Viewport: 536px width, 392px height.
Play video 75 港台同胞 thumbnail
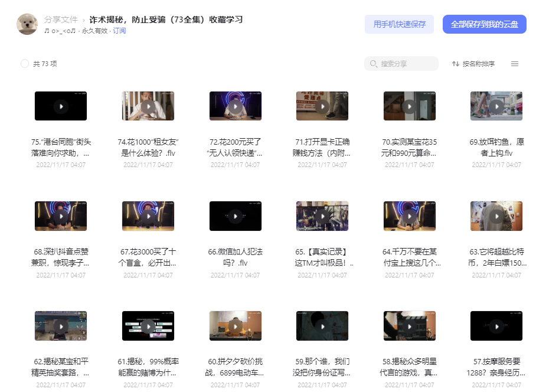coord(61,106)
